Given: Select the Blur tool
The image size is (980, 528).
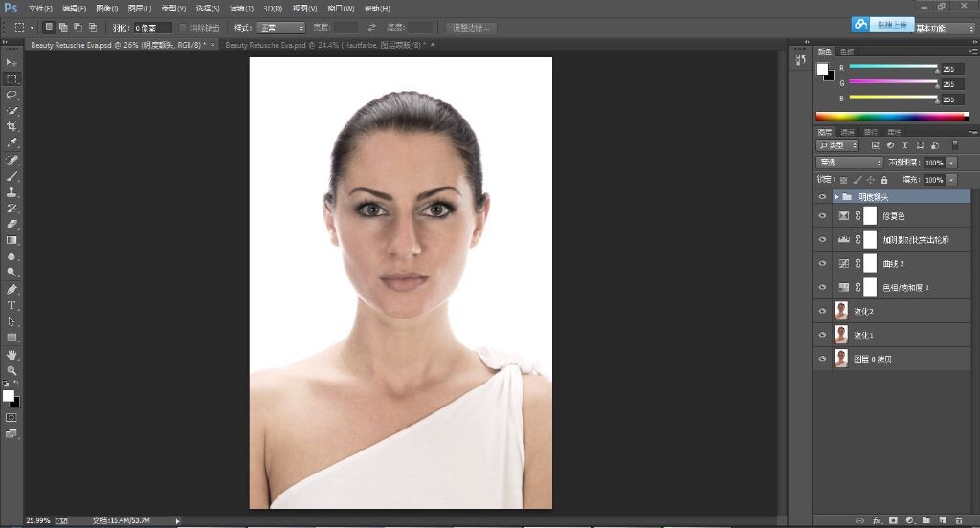Looking at the screenshot, I should click(x=11, y=256).
